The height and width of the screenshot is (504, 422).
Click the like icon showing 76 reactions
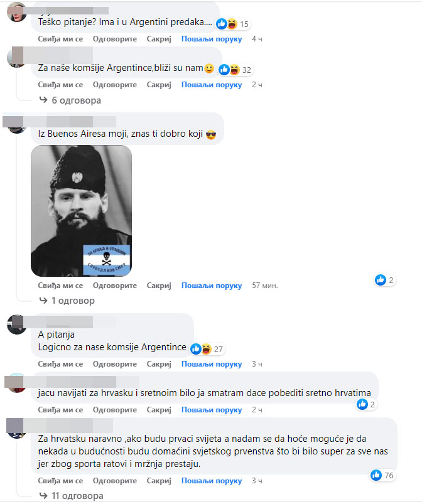click(x=376, y=475)
